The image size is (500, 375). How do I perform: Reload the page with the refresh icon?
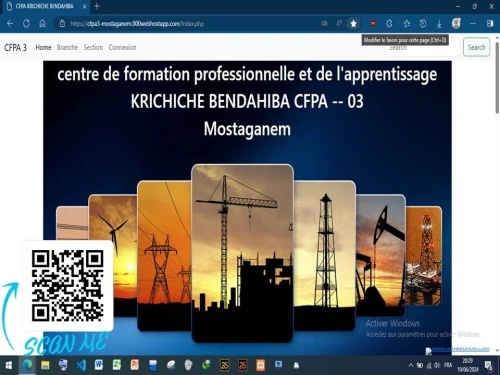coord(26,24)
